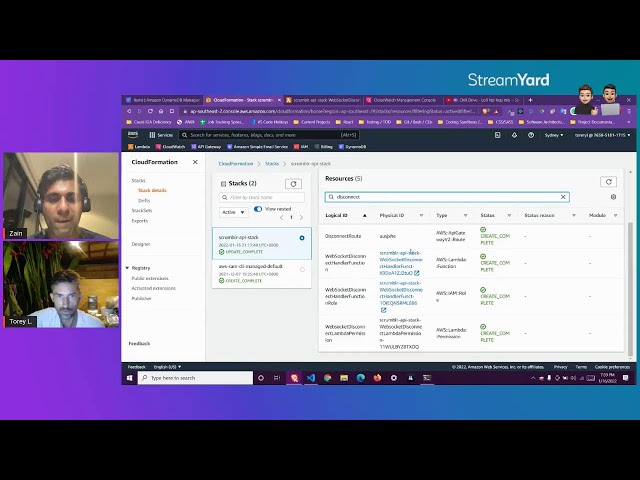Open AWS notifications bell
Image resolution: width=640 pixels, height=480 pixels.
click(514, 135)
